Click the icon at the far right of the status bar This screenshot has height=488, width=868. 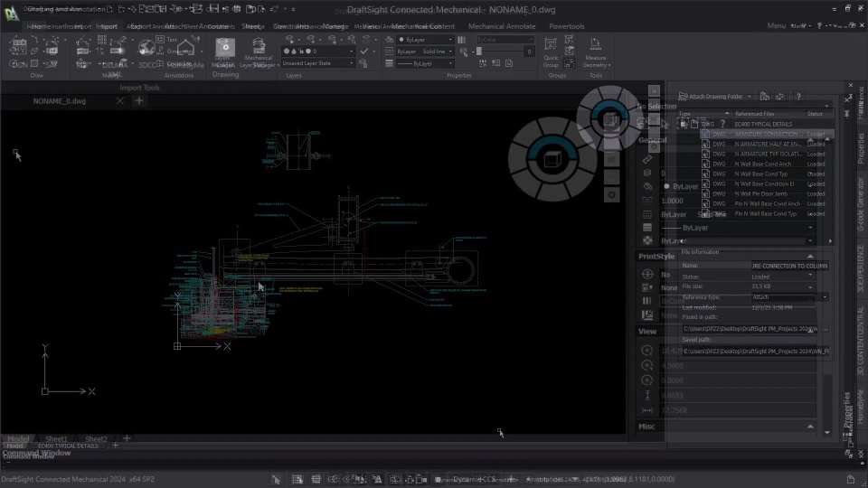point(851,479)
